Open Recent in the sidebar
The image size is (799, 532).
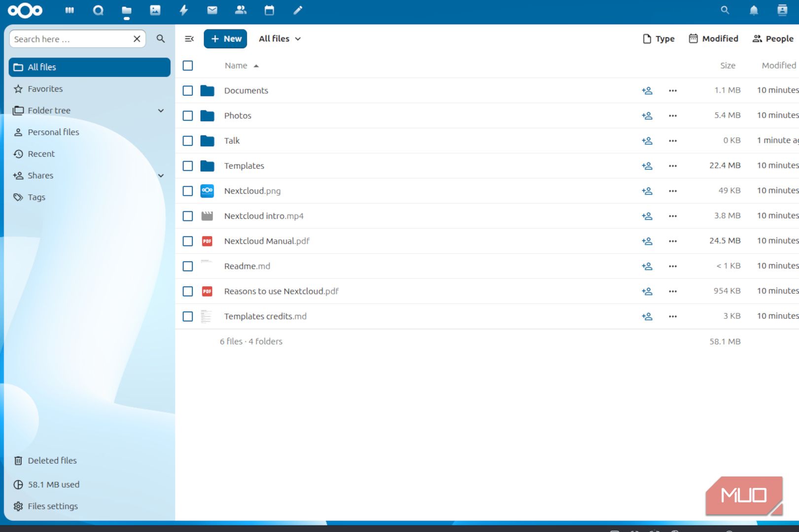pyautogui.click(x=90, y=154)
